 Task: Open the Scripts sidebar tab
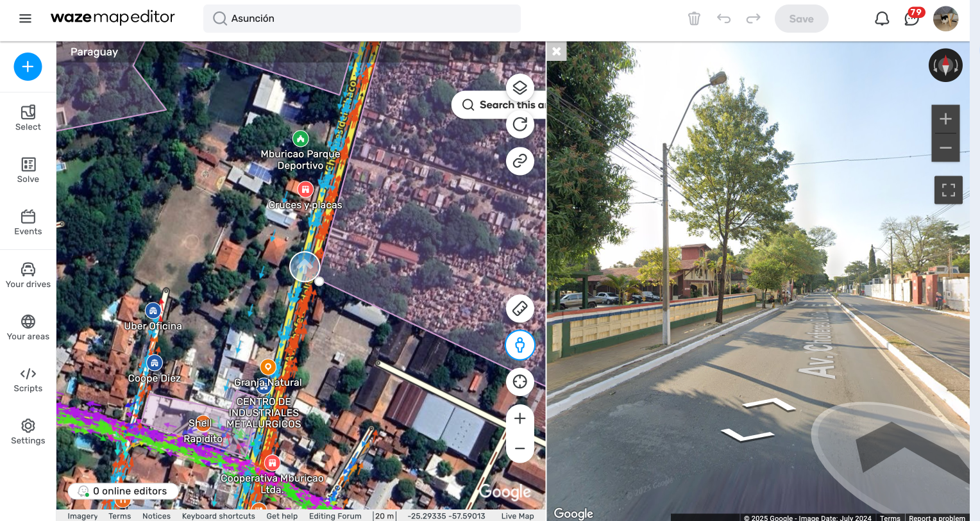[28, 379]
